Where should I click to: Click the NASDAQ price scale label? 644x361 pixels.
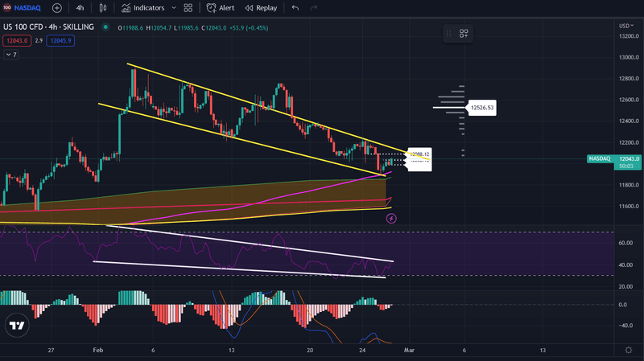pos(600,158)
